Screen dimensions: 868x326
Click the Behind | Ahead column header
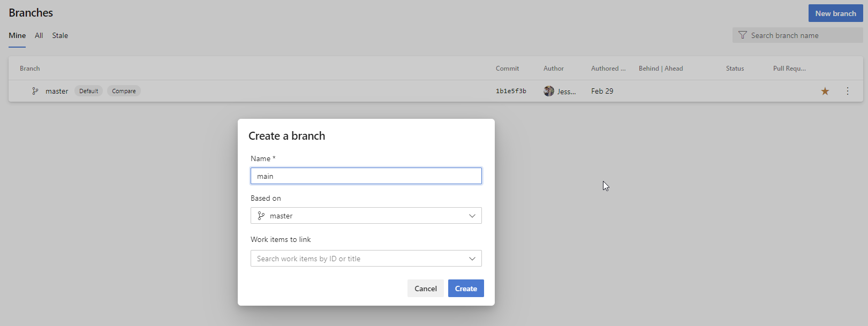point(661,69)
